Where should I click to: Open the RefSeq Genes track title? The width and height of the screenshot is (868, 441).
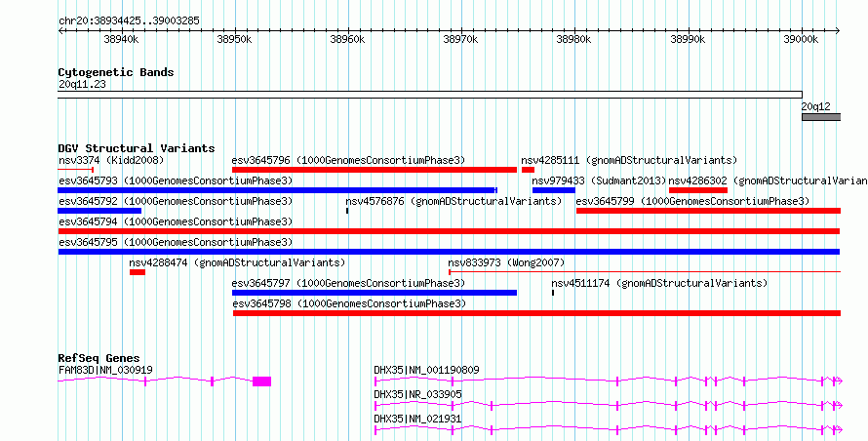pos(99,358)
